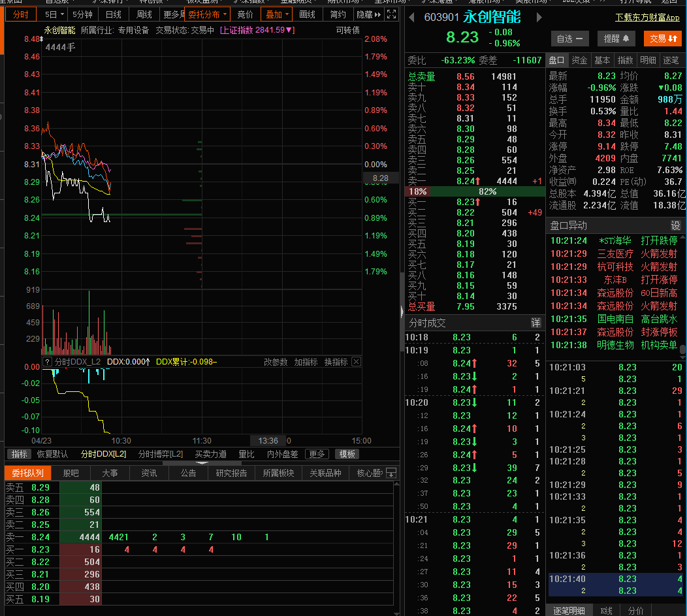Toggle the 简约 simple view
687x616 pixels.
point(338,14)
